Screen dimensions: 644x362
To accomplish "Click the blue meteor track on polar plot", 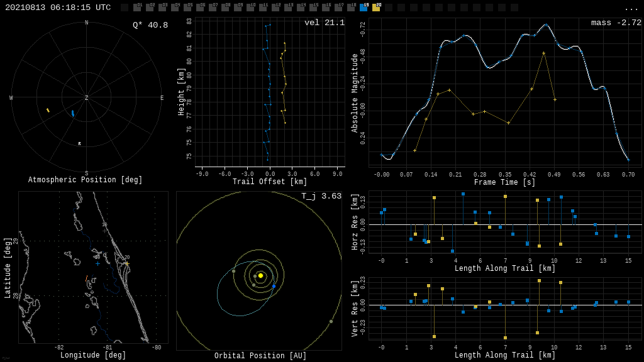I will pos(73,113).
